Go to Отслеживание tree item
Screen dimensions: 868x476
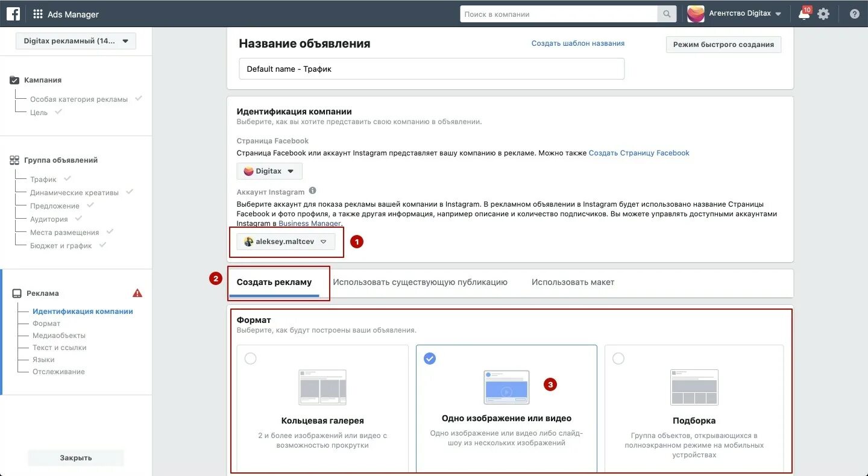coord(58,372)
